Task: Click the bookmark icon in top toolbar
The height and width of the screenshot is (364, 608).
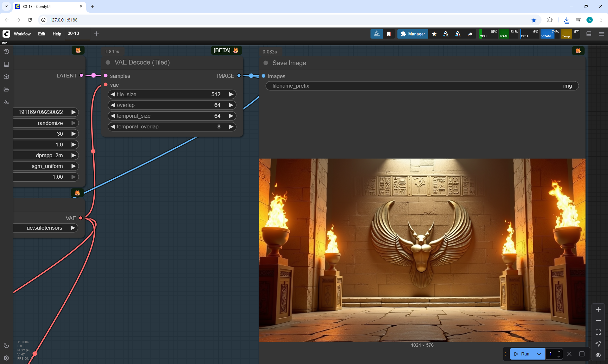Action: pos(389,34)
